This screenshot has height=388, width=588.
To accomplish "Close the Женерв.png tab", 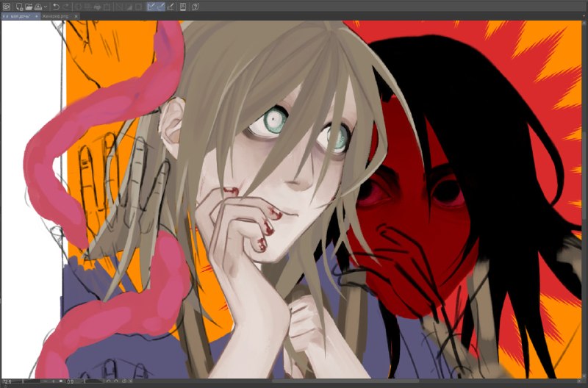I will coord(76,16).
